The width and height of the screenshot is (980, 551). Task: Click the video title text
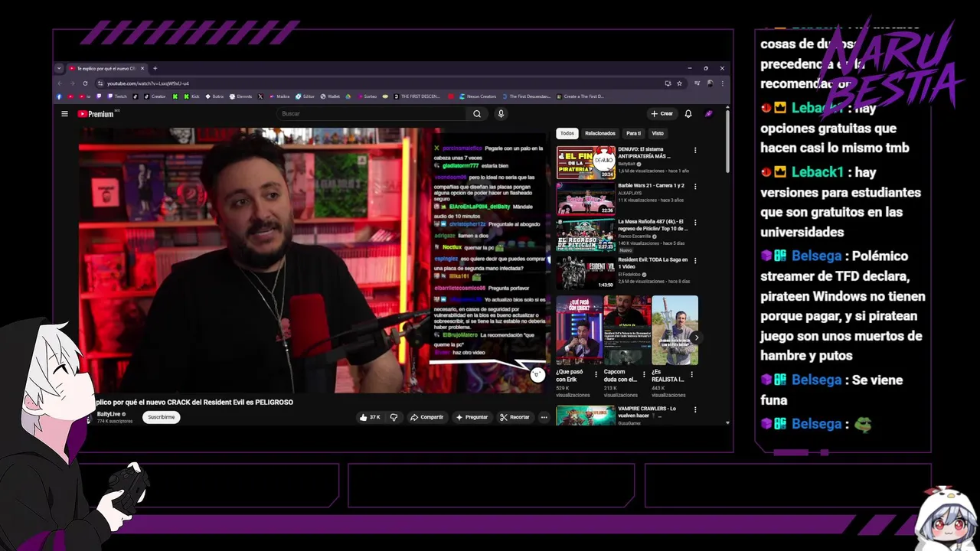pyautogui.click(x=194, y=402)
